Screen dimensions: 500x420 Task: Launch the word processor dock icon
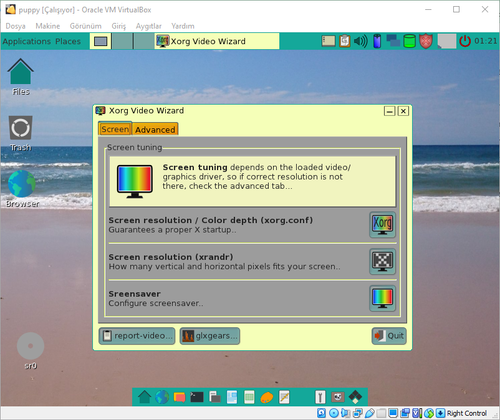232,397
